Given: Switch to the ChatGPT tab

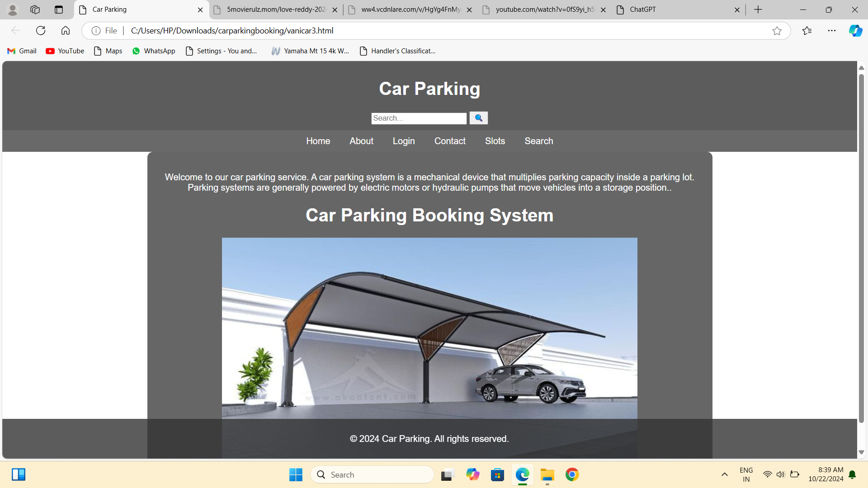Looking at the screenshot, I should (669, 9).
